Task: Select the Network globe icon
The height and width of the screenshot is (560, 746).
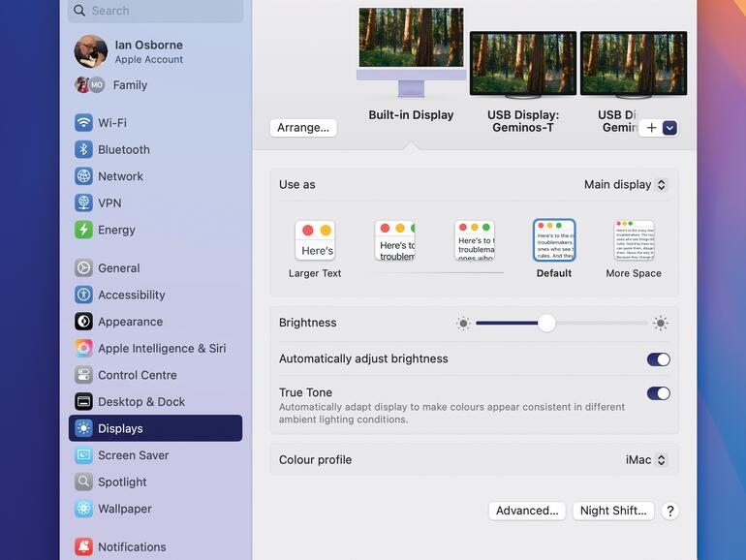Action: point(83,176)
